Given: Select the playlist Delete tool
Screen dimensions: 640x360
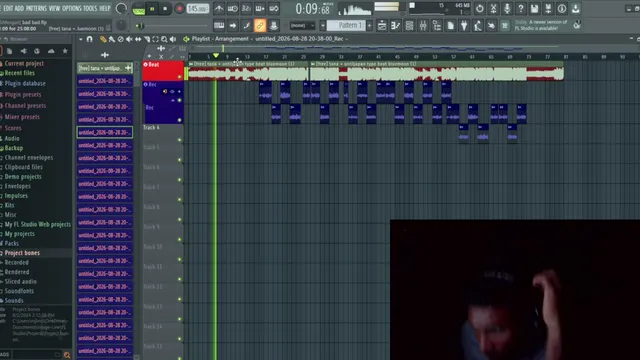Looking at the screenshot, I should pos(120,39).
